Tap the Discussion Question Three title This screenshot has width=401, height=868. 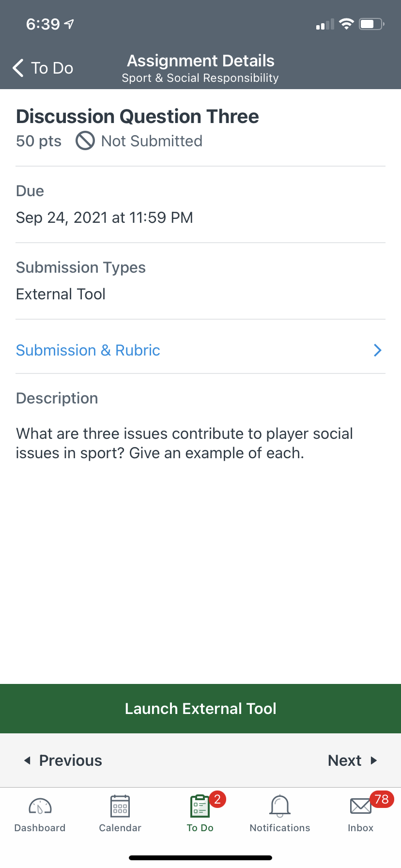coord(138,117)
